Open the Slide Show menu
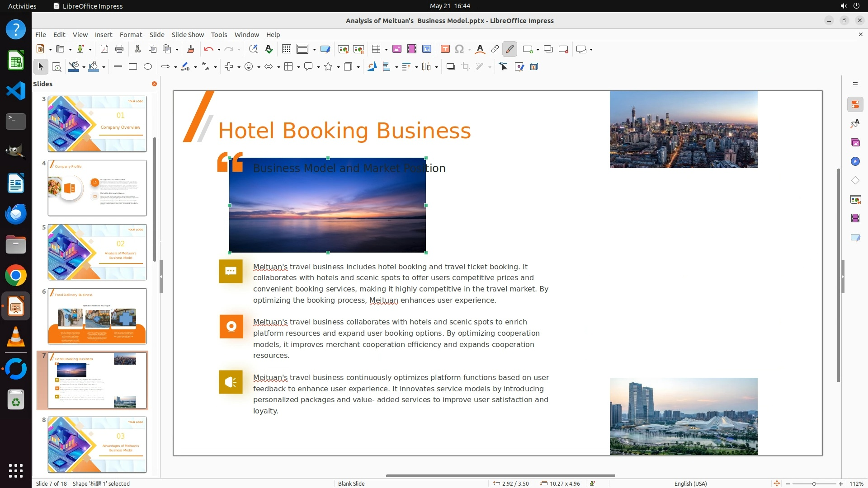Screen dimensions: 868x488 [x=188, y=35]
